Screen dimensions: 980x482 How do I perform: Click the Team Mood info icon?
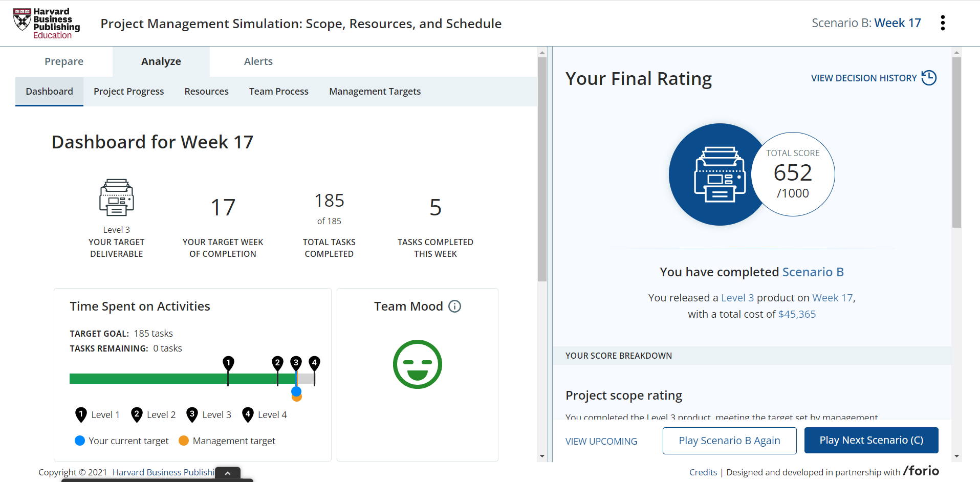point(454,306)
